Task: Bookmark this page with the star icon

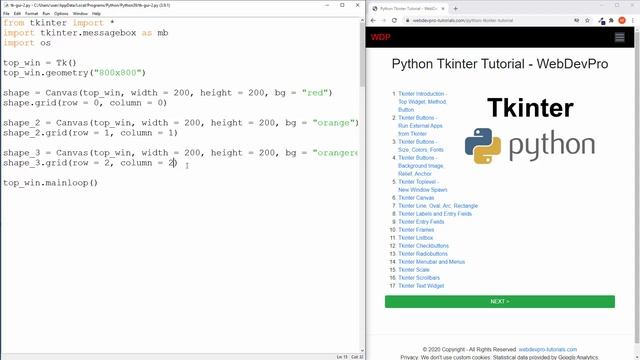Action: [587, 20]
